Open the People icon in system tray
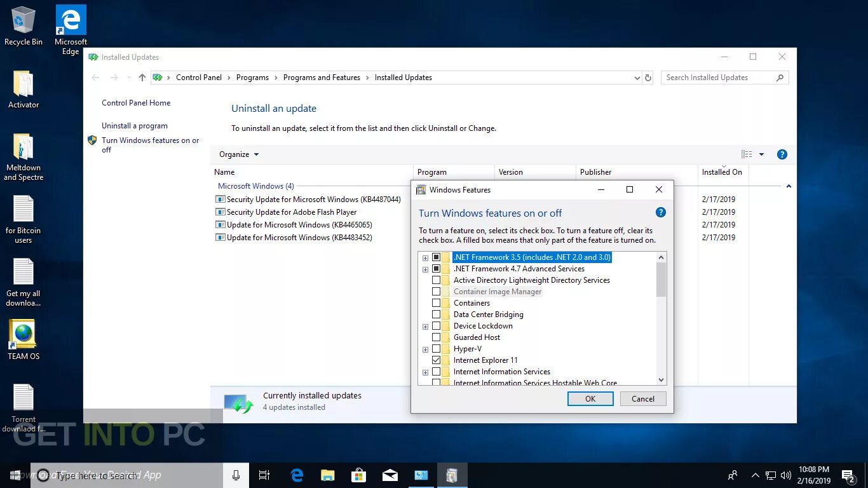This screenshot has width=868, height=488. [733, 475]
